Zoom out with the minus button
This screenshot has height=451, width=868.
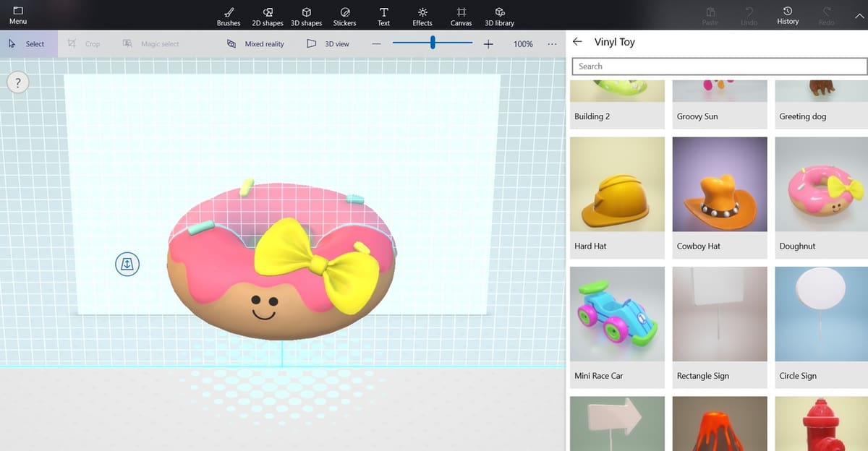(x=376, y=44)
